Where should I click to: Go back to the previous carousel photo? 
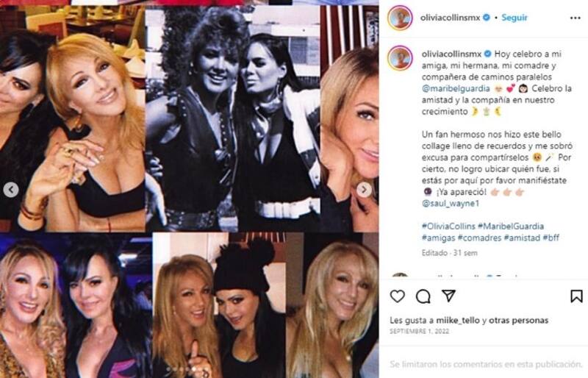(x=11, y=190)
